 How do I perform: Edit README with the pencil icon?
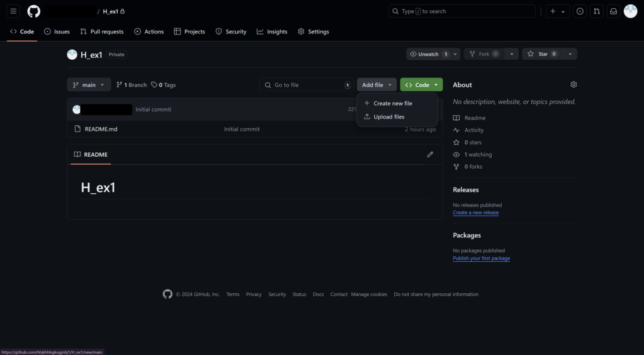click(x=430, y=154)
